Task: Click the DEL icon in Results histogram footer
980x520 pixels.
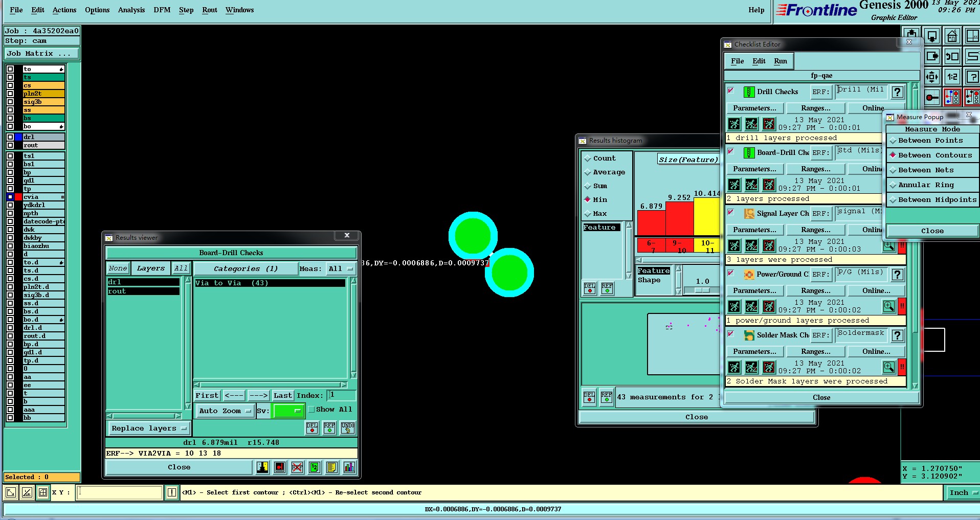Action: coord(589,397)
